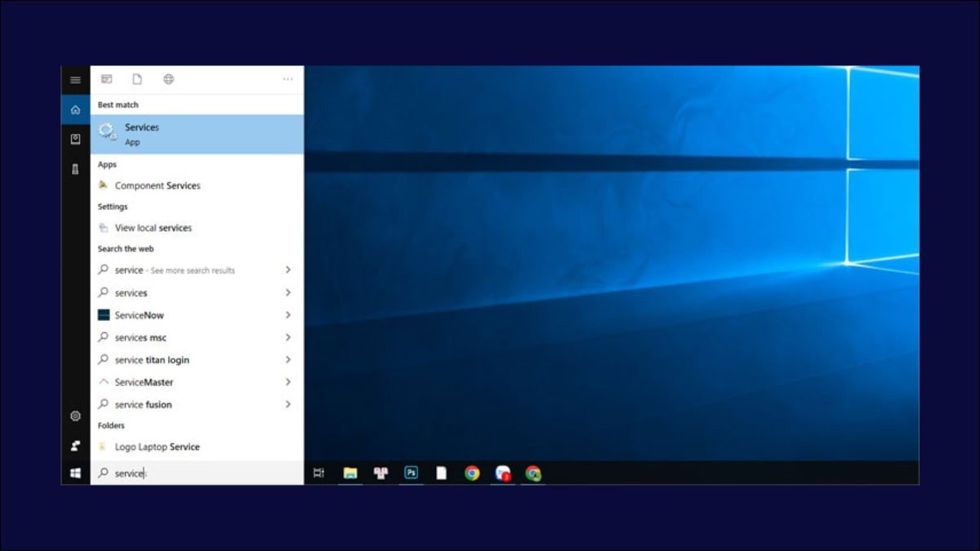Filter search results by Apps
980x551 pixels.
[x=106, y=79]
